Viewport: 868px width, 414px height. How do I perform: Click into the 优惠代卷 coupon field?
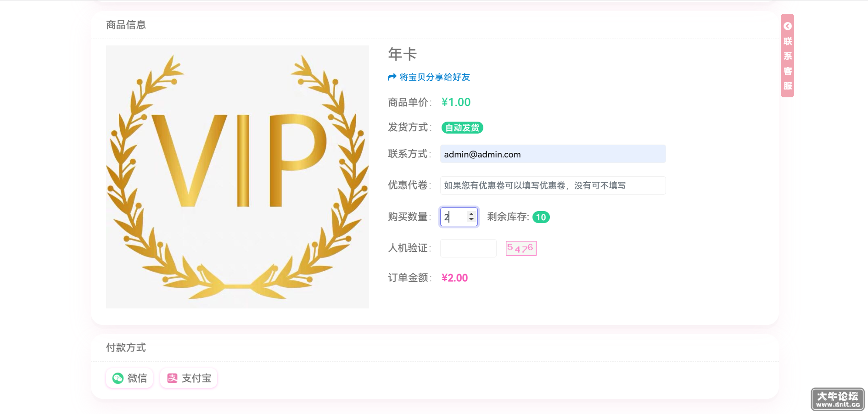pyautogui.click(x=553, y=185)
